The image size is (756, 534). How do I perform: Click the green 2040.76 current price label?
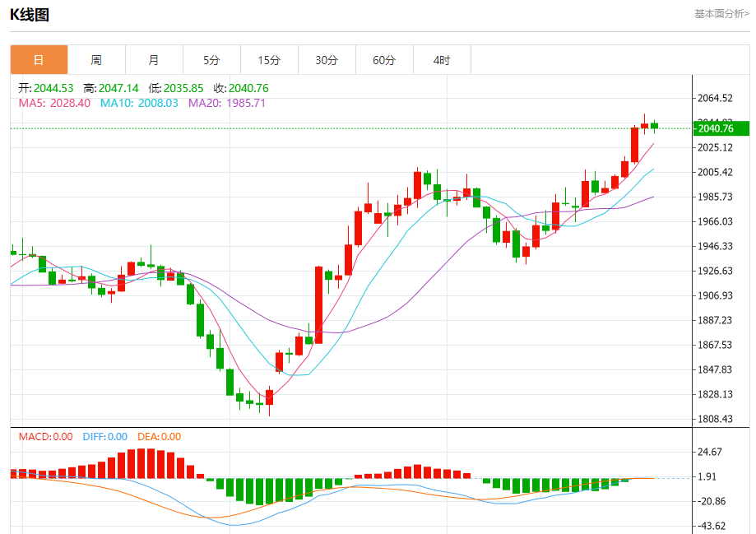click(721, 128)
